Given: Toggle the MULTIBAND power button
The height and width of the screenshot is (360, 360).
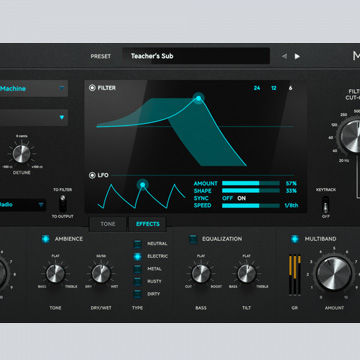Looking at the screenshot, I should click(x=295, y=239).
